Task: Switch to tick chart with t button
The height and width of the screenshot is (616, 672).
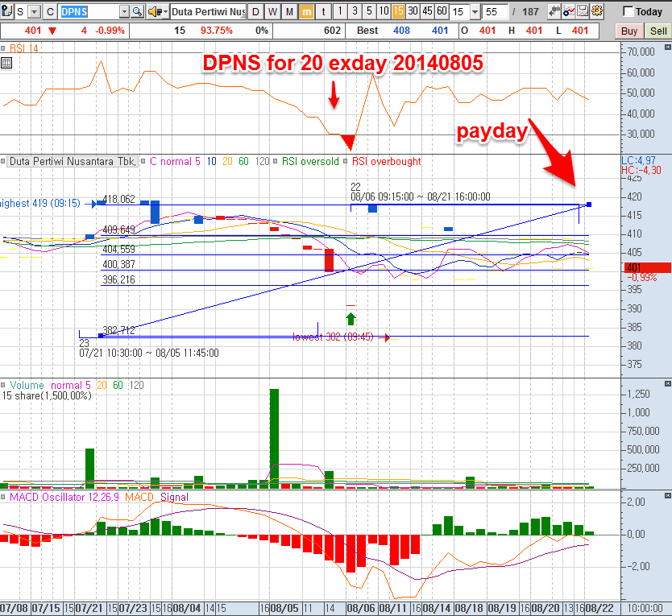Action: click(x=323, y=11)
